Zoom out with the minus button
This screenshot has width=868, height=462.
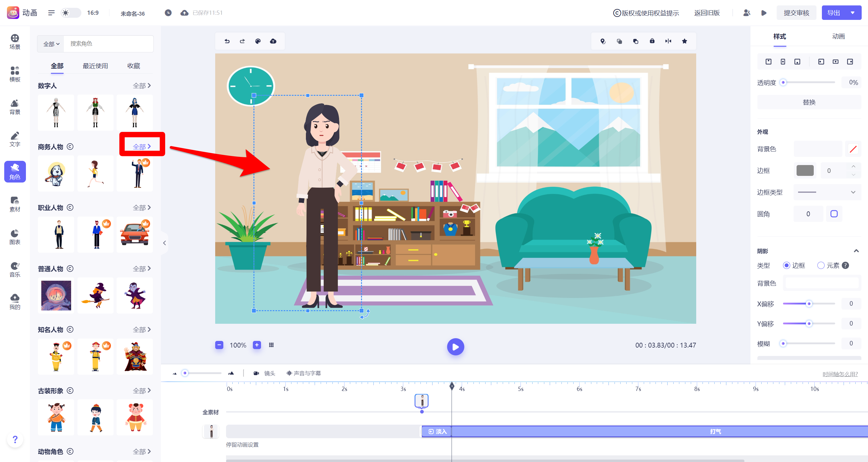[219, 345]
